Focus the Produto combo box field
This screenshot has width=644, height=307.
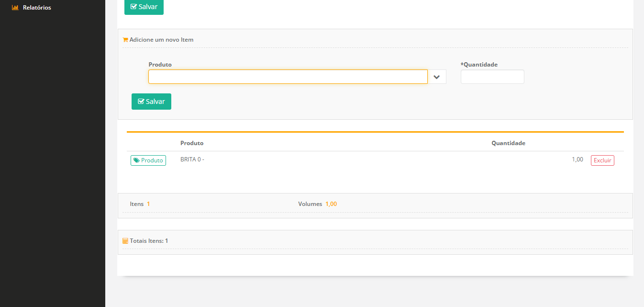288,77
